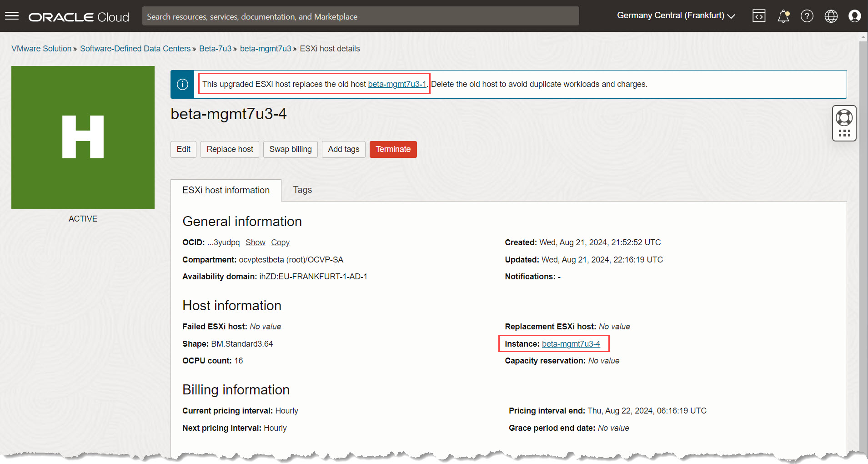Screen dimensions: 868x464
Task: Click Grace period end date No value
Action: 613,428
